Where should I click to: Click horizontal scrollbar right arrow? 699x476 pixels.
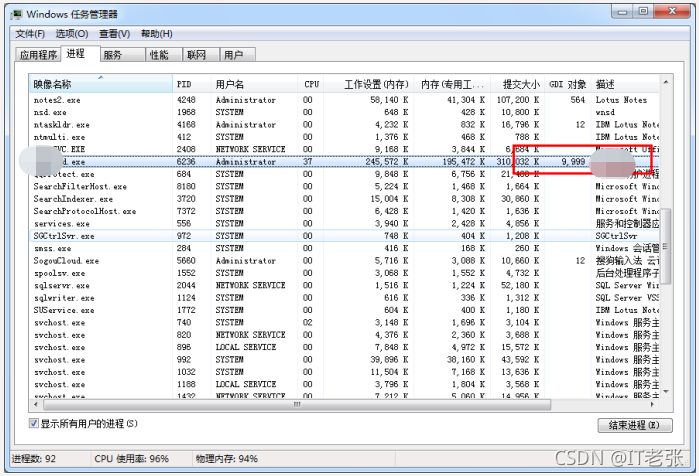[653, 405]
